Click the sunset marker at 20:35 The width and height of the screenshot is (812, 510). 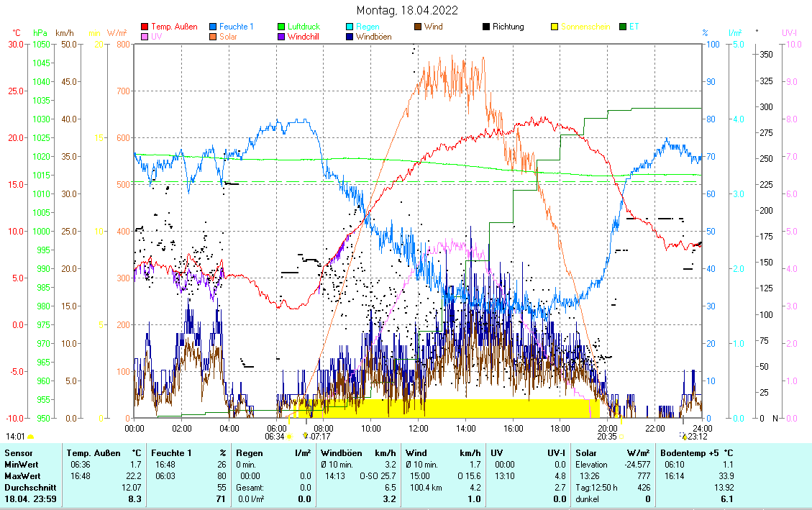621,436
